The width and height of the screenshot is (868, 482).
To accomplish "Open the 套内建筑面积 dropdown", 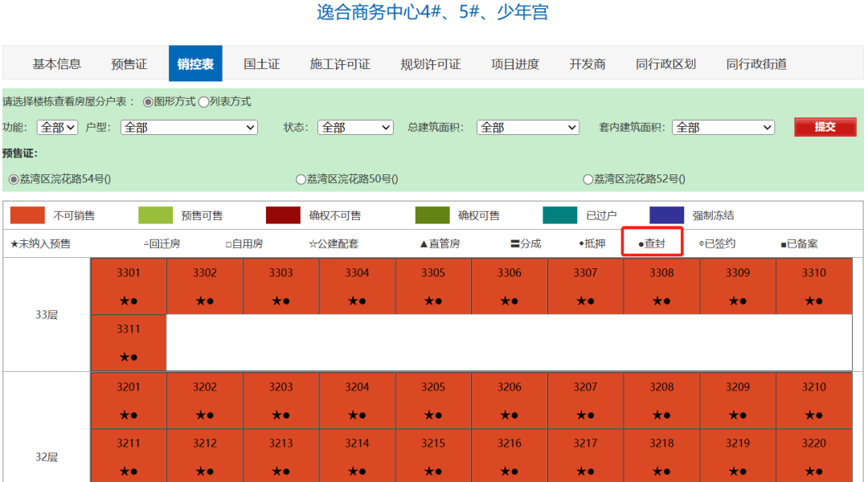I will point(723,128).
